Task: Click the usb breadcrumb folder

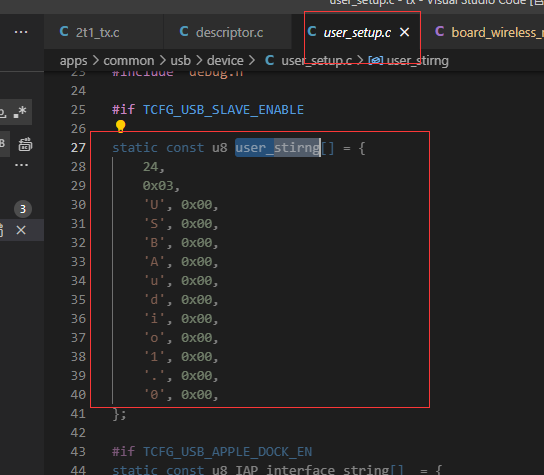Action: point(180,61)
